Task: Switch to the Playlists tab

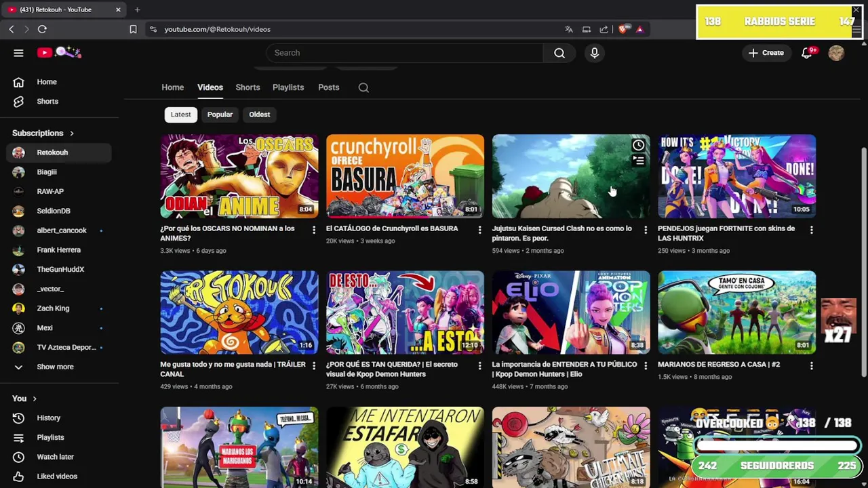Action: click(288, 87)
